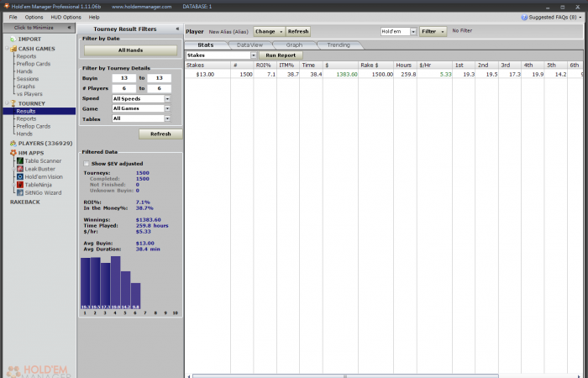
Task: Sort by ITM% column header
Action: point(288,65)
